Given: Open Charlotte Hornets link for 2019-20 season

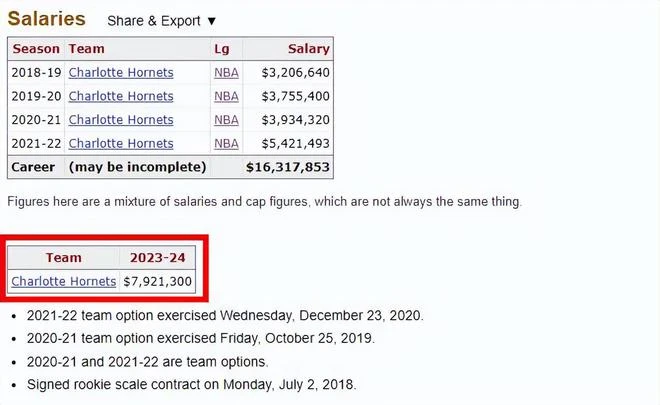Looking at the screenshot, I should click(121, 96).
